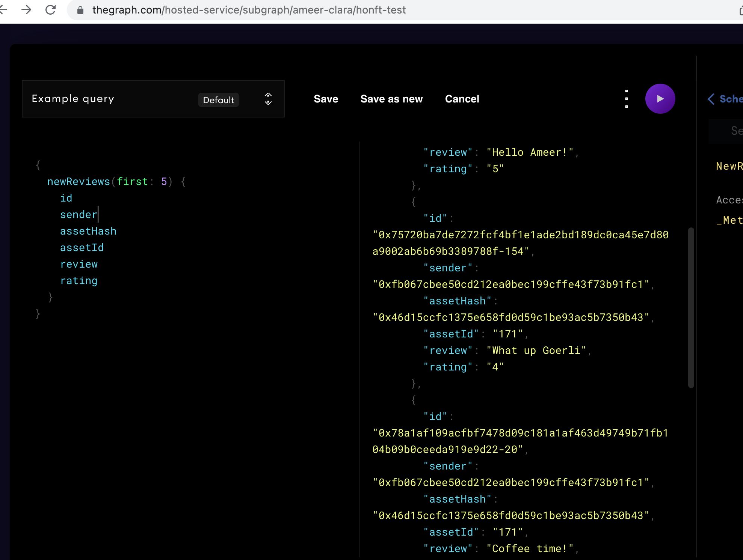
Task: Click the browser reload icon
Action: [50, 10]
